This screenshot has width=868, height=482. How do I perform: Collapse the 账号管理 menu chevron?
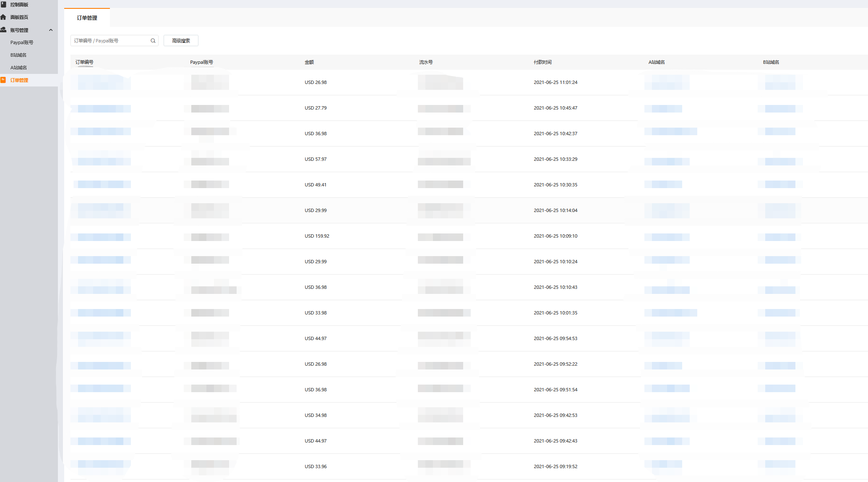(51, 30)
